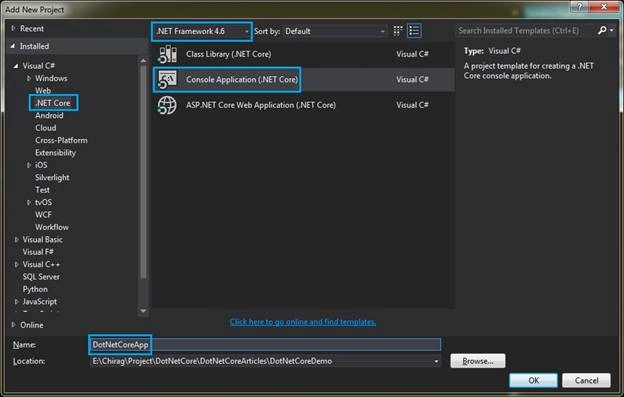Collapse the Visual C# tree node
Image resolution: width=624 pixels, height=397 pixels.
pos(16,66)
